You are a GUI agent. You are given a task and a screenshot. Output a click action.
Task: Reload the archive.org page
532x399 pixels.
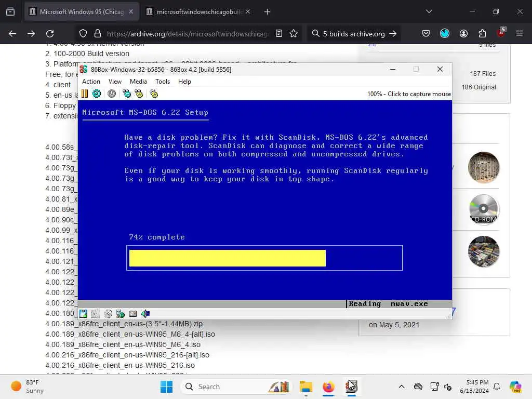(x=50, y=34)
